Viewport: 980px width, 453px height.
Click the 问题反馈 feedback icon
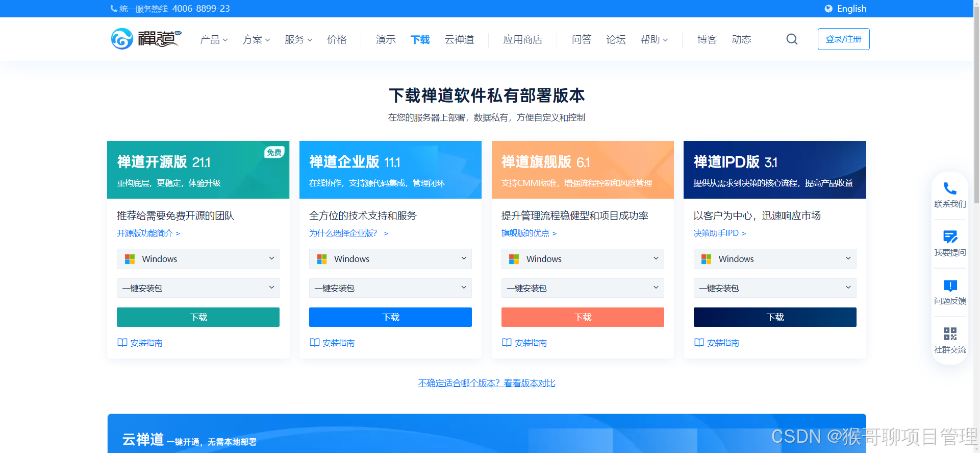(950, 285)
